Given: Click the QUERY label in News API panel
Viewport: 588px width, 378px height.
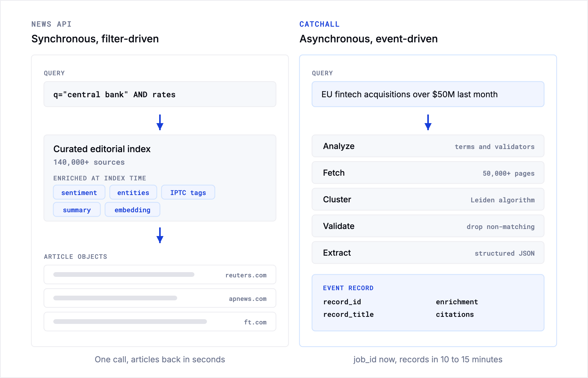Looking at the screenshot, I should [x=54, y=73].
